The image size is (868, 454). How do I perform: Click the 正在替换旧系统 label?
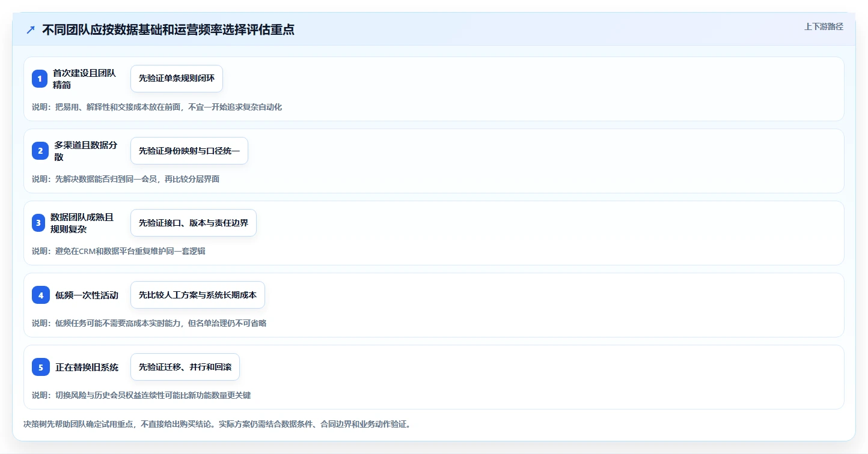tap(87, 368)
